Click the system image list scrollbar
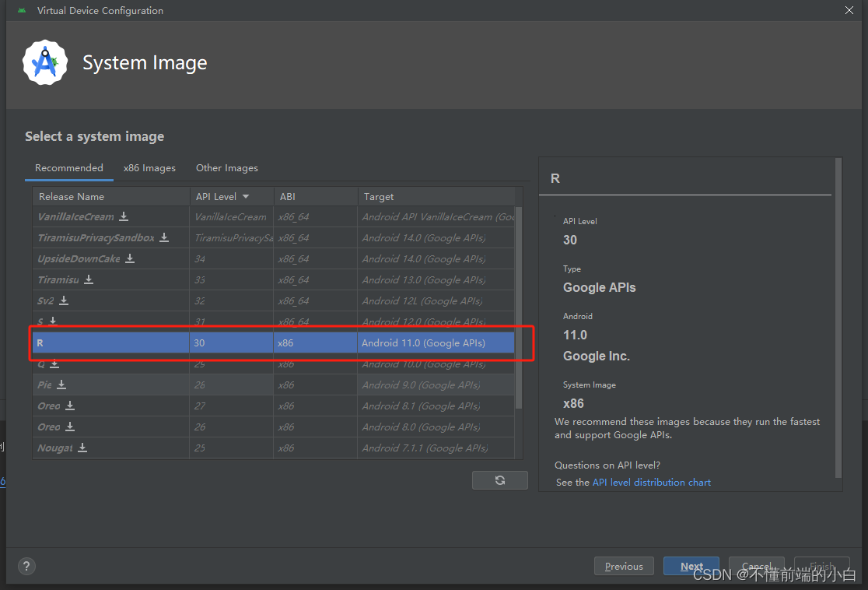 (519, 307)
